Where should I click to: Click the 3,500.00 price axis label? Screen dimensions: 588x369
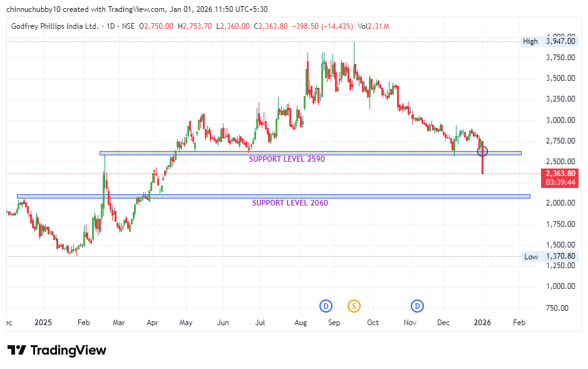point(560,78)
